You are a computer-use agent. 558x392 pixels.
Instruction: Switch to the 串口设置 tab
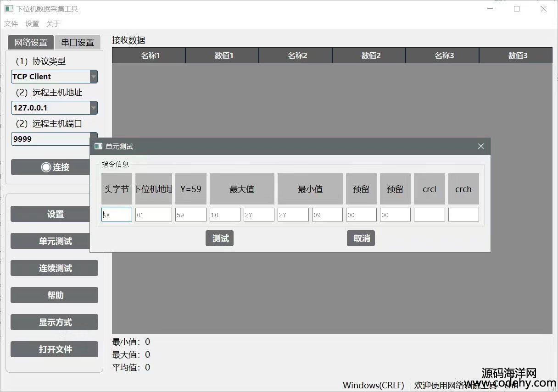pos(78,43)
